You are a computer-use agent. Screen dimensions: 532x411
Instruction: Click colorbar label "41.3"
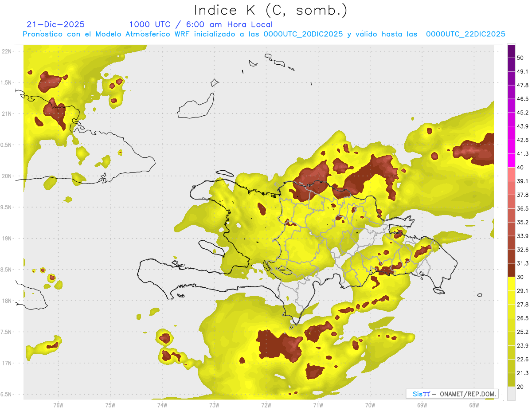click(523, 154)
